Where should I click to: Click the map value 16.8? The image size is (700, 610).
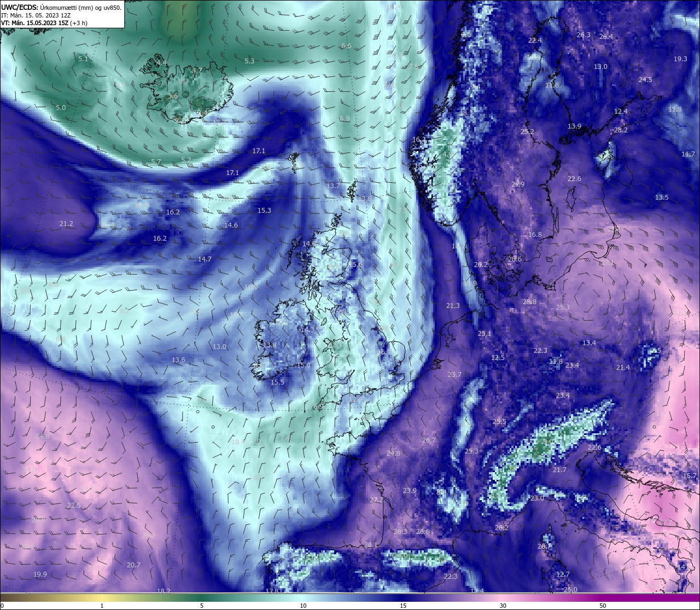(535, 235)
